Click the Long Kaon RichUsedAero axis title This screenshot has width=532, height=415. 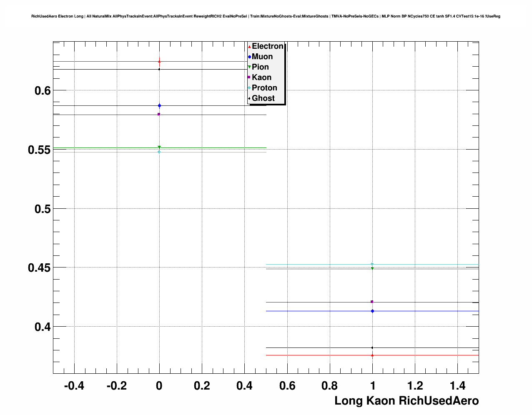click(407, 401)
